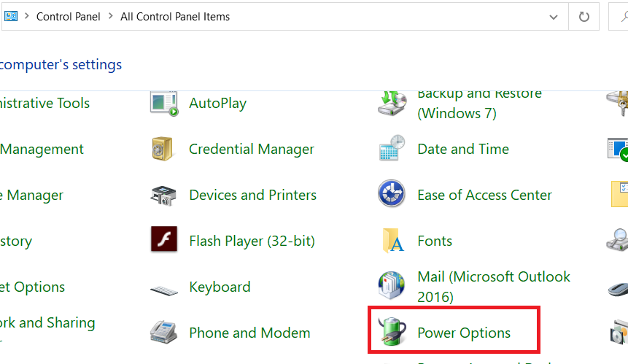Open Devices and Printers icon
The height and width of the screenshot is (364, 628).
coord(164,195)
